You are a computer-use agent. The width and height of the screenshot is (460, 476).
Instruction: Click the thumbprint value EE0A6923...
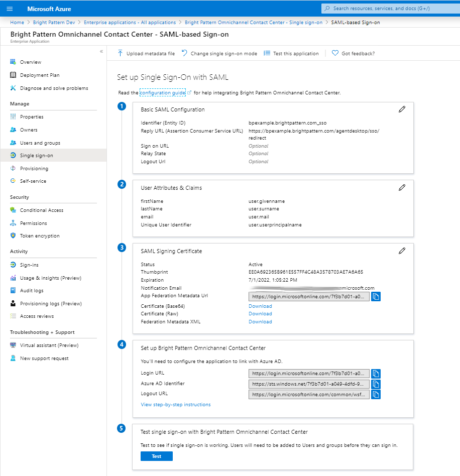pos(306,272)
